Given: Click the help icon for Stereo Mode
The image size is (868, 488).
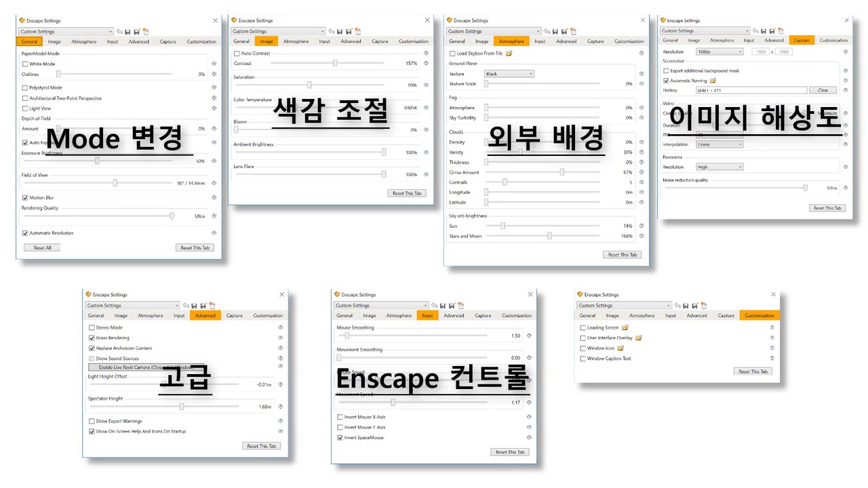Looking at the screenshot, I should (x=280, y=327).
